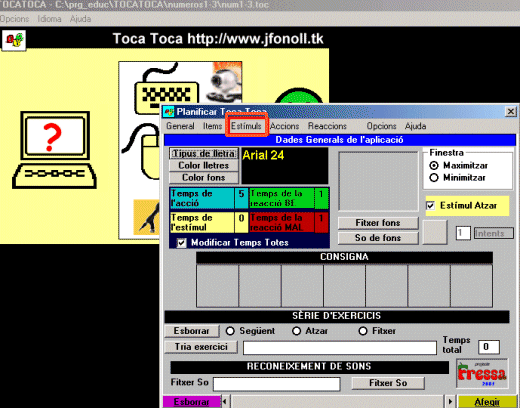Click the Color lletres button
The width and height of the screenshot is (520, 408).
pos(204,166)
